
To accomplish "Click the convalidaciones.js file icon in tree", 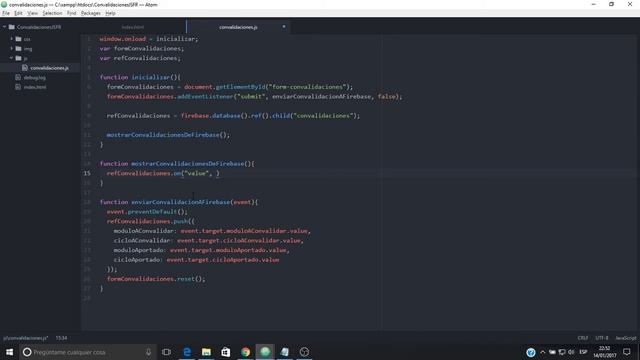I will [25, 68].
